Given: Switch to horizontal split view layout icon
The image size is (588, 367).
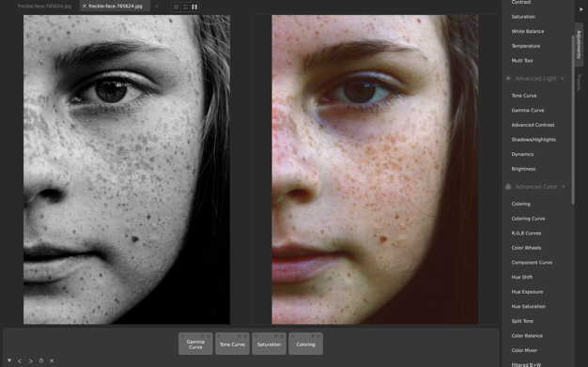Looking at the screenshot, I should coord(185,7).
